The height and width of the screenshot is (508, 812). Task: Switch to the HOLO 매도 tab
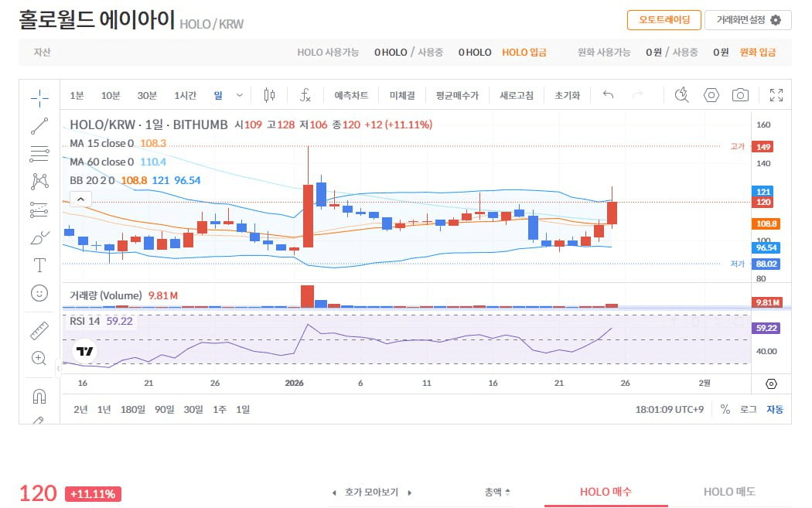tap(728, 491)
